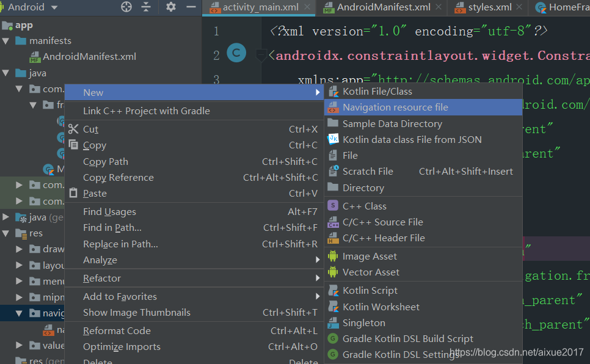
Task: Select Reformat Code entry
Action: 194,331
